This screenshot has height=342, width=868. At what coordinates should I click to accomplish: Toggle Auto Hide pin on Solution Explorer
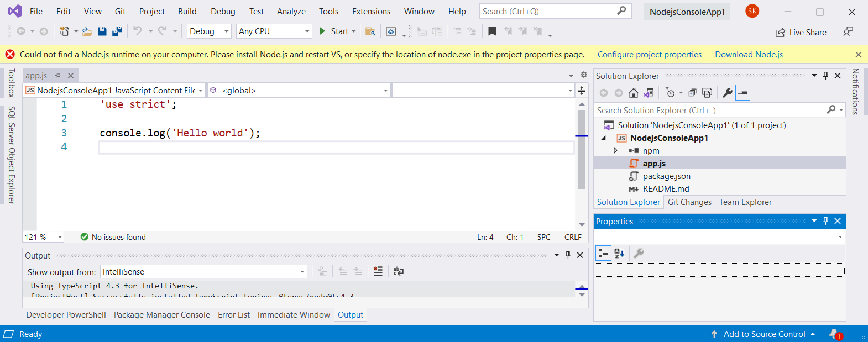click(x=825, y=76)
